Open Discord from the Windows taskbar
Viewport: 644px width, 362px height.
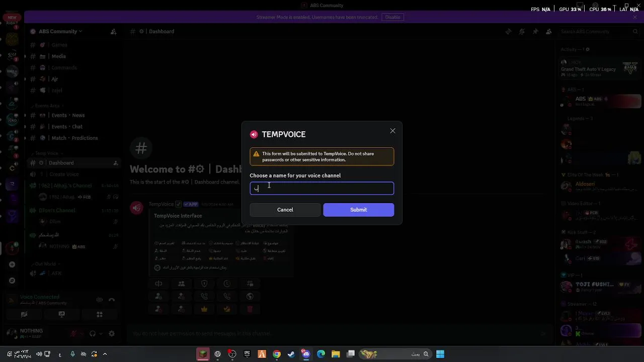coord(306,354)
